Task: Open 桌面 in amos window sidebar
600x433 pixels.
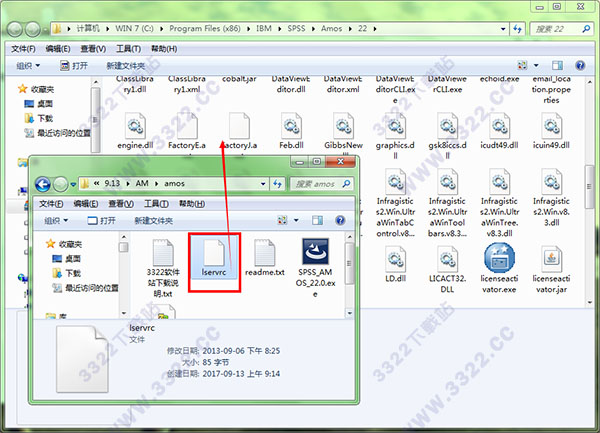Action: 66,259
